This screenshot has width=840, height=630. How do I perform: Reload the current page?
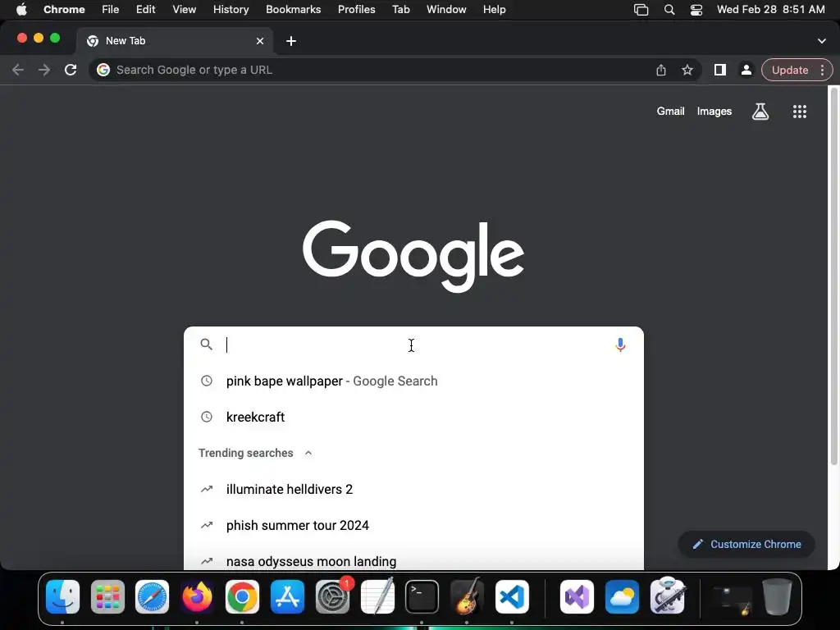tap(71, 70)
